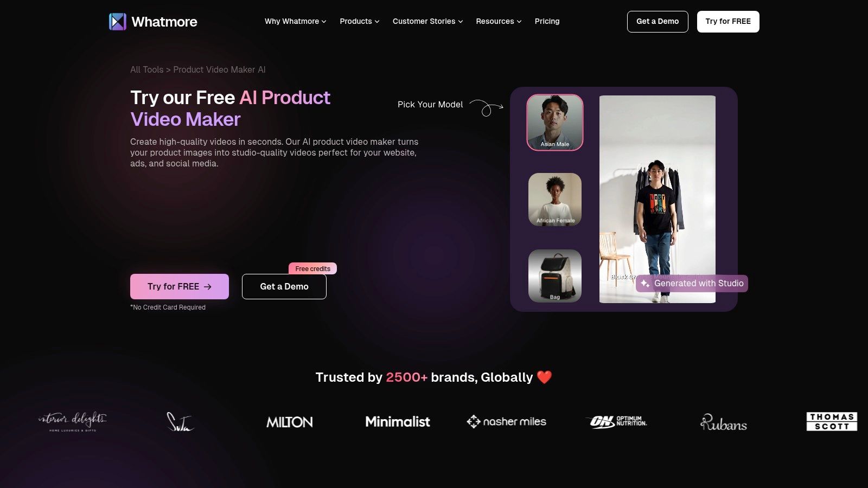Click the Whatmore logo icon
868x488 pixels.
[118, 22]
